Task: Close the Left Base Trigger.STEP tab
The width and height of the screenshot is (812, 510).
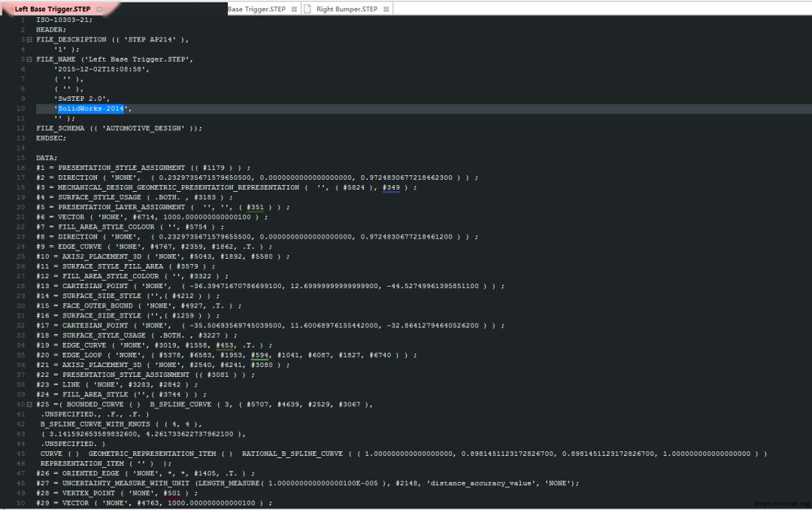Action: click(99, 9)
